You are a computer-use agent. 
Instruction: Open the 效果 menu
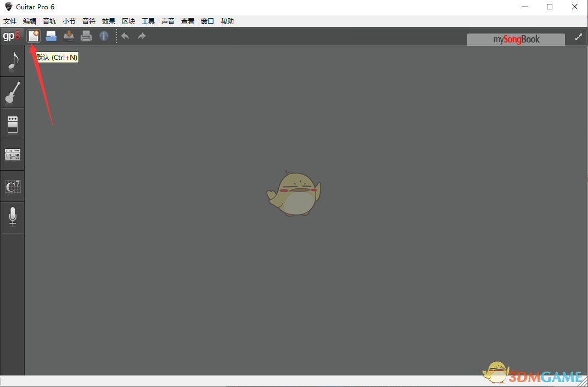point(109,21)
